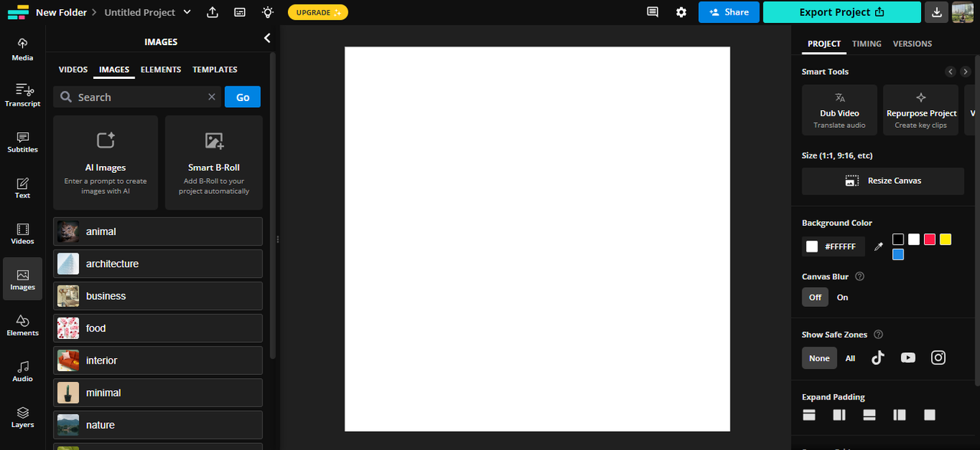Open the Elements sidebar panel
Image resolution: width=980 pixels, height=450 pixels.
click(22, 324)
